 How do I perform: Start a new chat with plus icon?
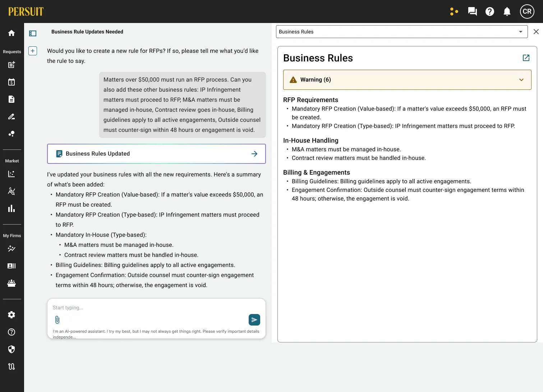[33, 51]
